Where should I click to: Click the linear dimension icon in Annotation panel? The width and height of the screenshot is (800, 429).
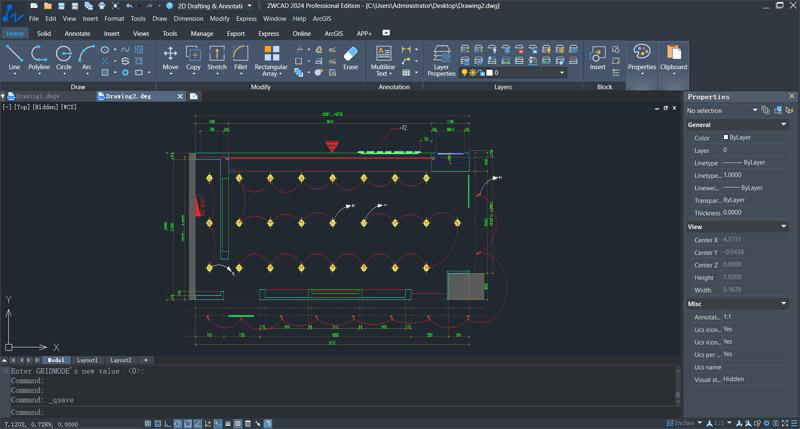tap(406, 49)
